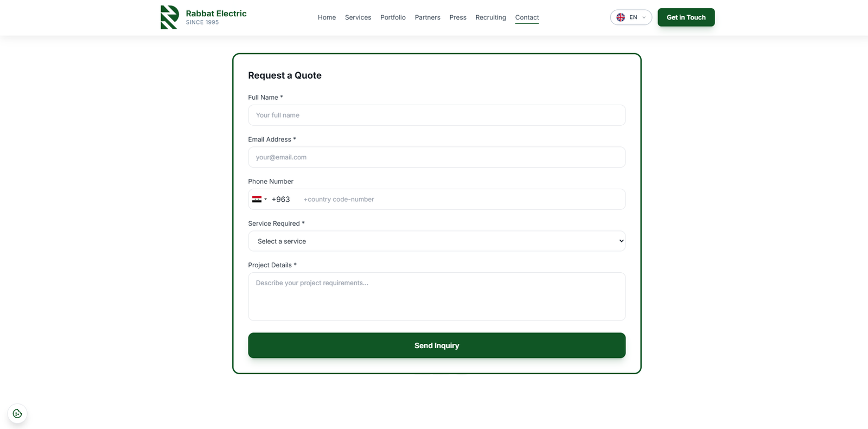
Task: Click the Phone Number label
Action: point(271,182)
